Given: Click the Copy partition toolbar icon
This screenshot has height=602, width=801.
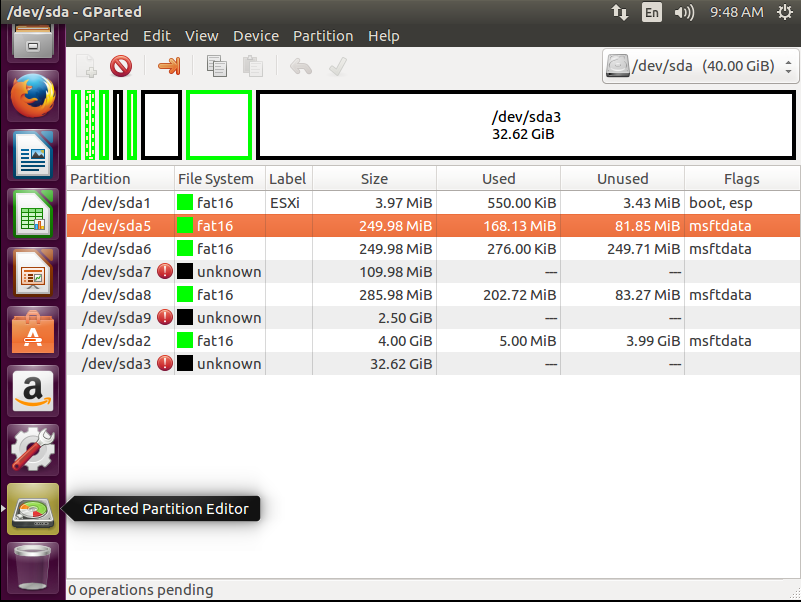Looking at the screenshot, I should [x=216, y=67].
